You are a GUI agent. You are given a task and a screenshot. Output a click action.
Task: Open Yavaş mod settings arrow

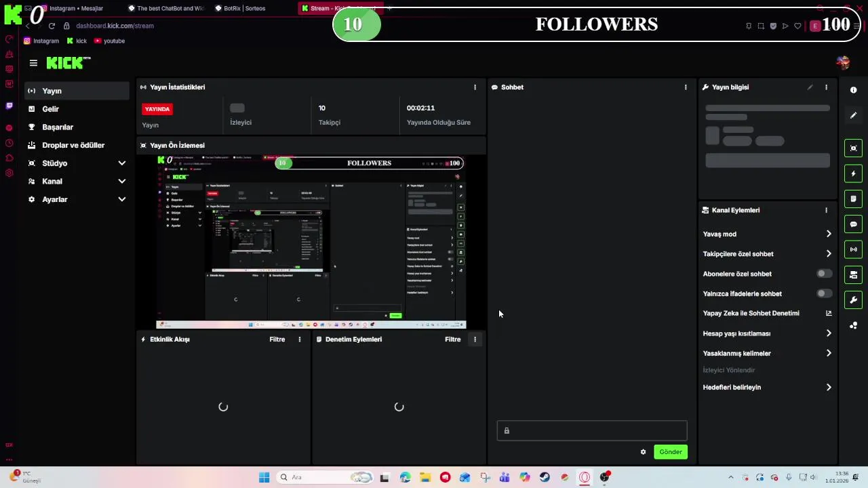tap(829, 234)
